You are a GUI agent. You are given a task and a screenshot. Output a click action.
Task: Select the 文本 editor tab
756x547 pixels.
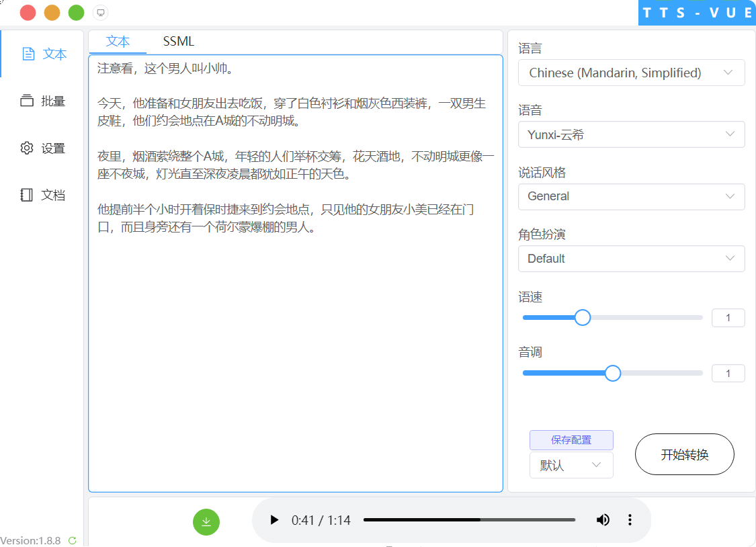coord(118,41)
